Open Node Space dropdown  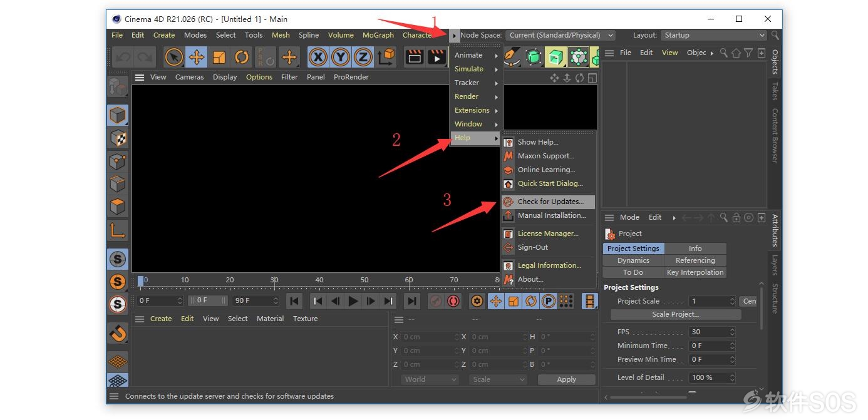(561, 35)
